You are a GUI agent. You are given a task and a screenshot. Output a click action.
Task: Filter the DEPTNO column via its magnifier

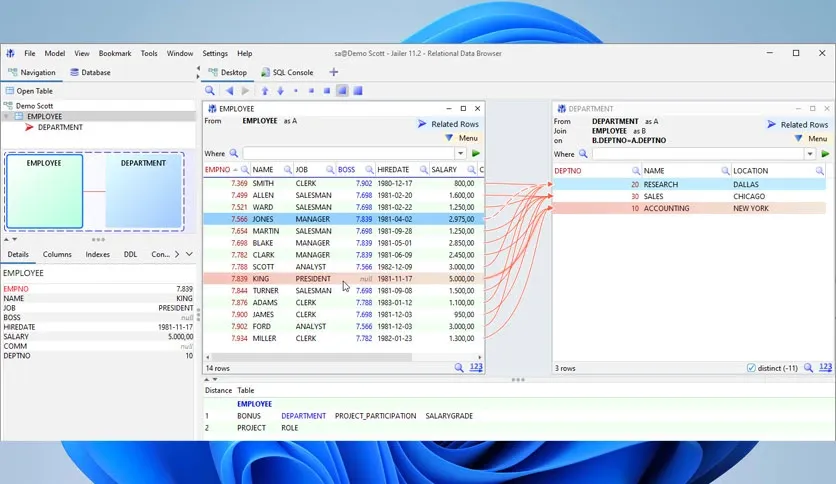point(636,171)
